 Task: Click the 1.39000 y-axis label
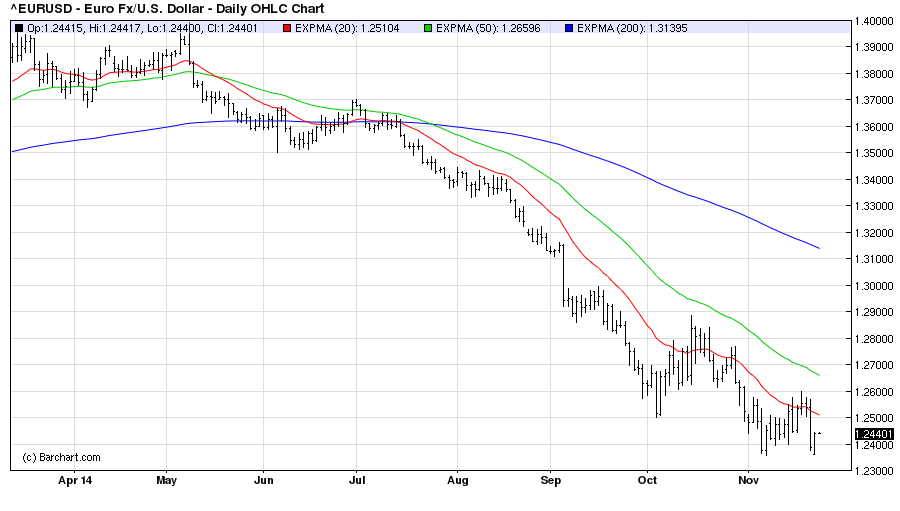(874, 48)
